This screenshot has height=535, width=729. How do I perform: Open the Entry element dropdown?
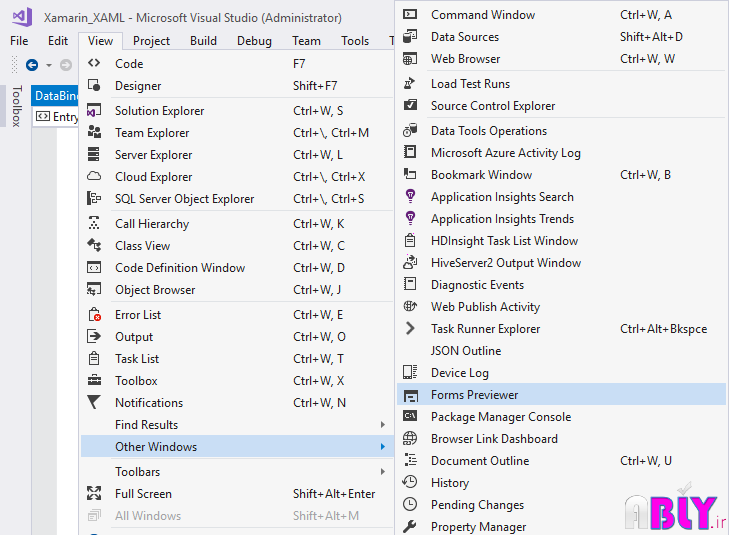tap(57, 116)
